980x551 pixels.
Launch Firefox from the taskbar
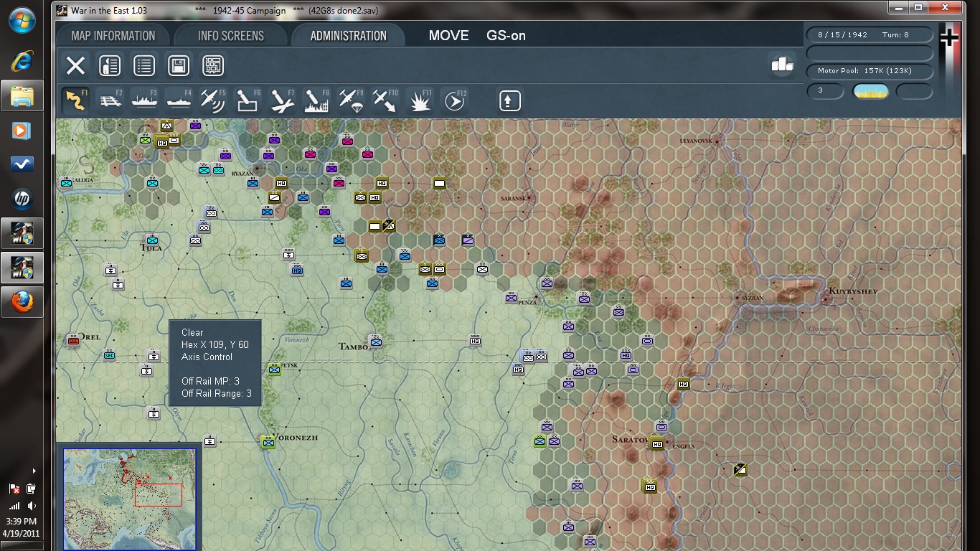click(22, 302)
